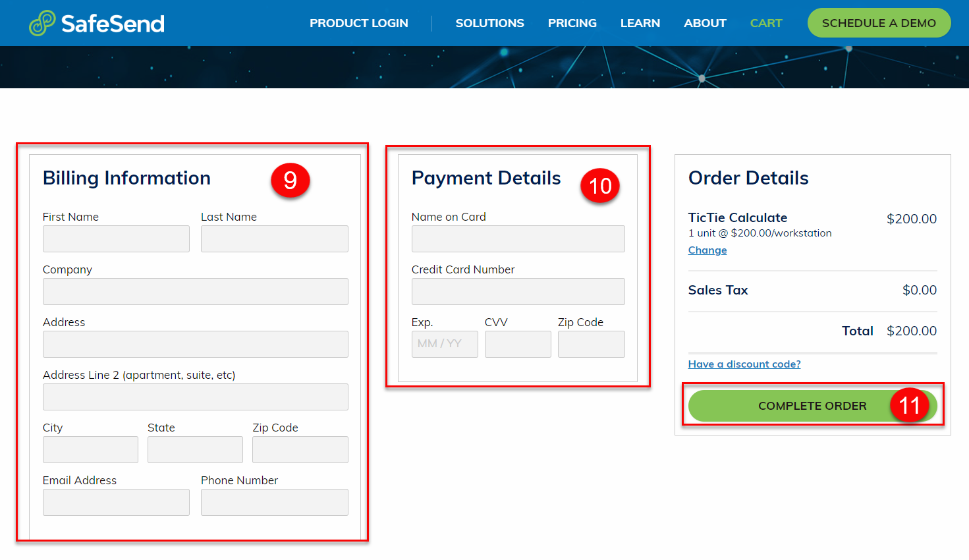Open the discount code link

tap(744, 364)
